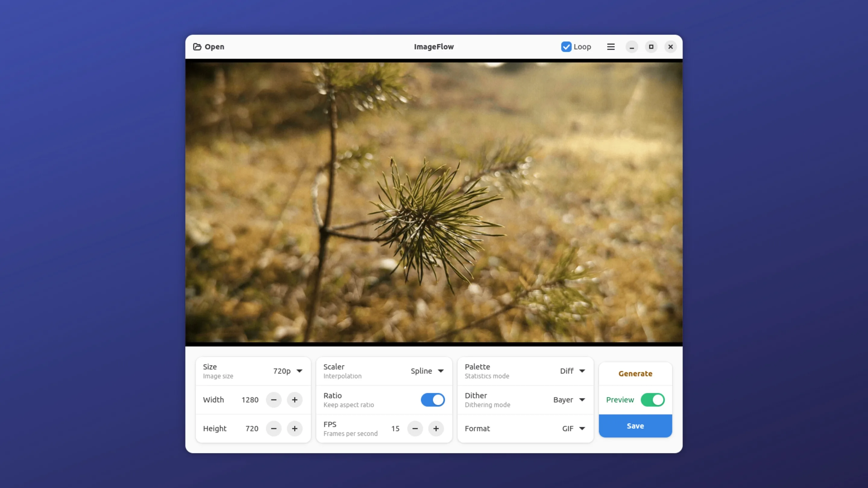Open the hamburger menu
The height and width of the screenshot is (488, 868).
tap(611, 47)
